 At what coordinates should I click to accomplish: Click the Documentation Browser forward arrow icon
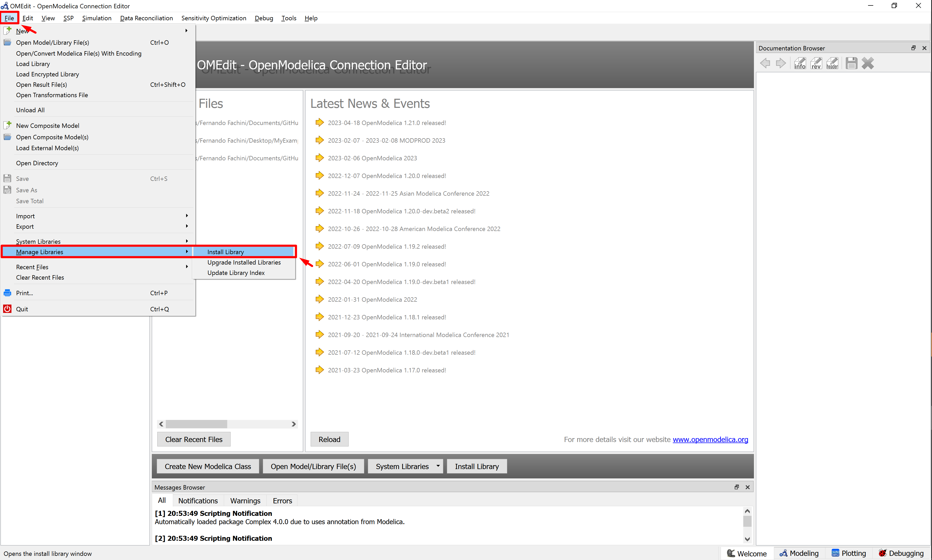pos(781,63)
